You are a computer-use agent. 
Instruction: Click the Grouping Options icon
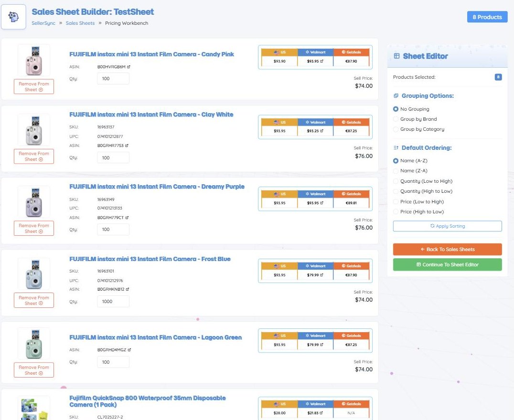click(396, 95)
